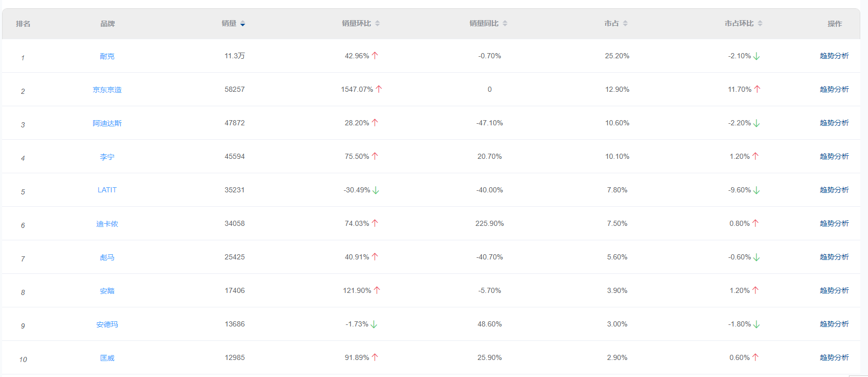
Task: Click 趋势分析 in 匡威 row
Action: pos(834,358)
